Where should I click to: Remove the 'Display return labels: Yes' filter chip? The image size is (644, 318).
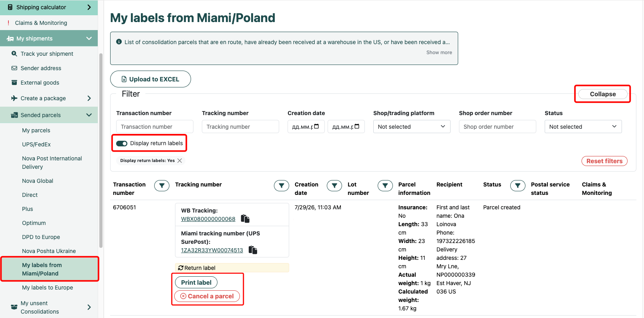click(x=180, y=160)
